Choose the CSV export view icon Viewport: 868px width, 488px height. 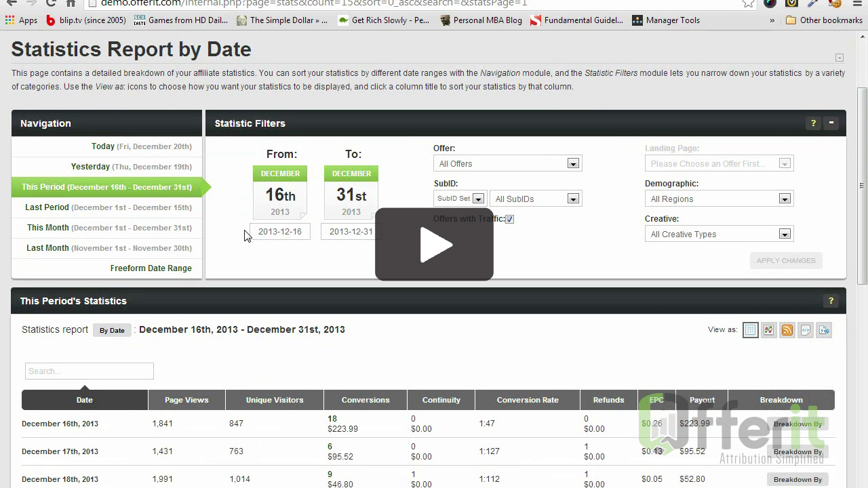click(x=824, y=330)
